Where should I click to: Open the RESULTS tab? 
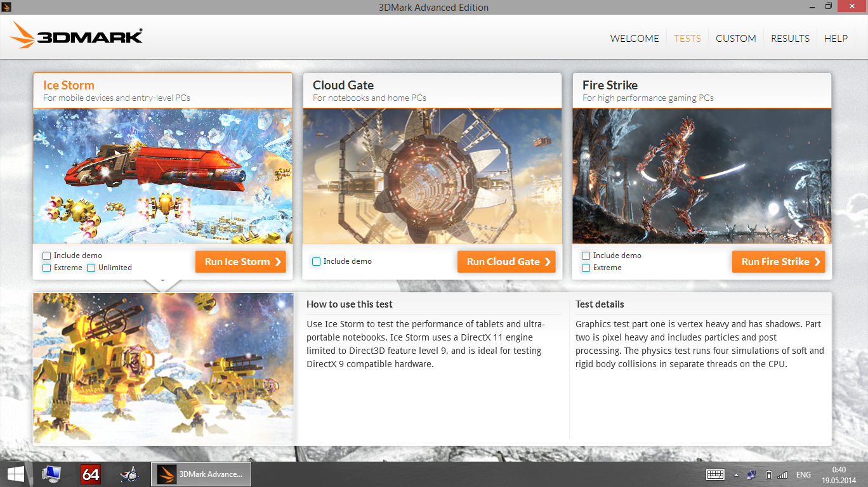coord(790,39)
